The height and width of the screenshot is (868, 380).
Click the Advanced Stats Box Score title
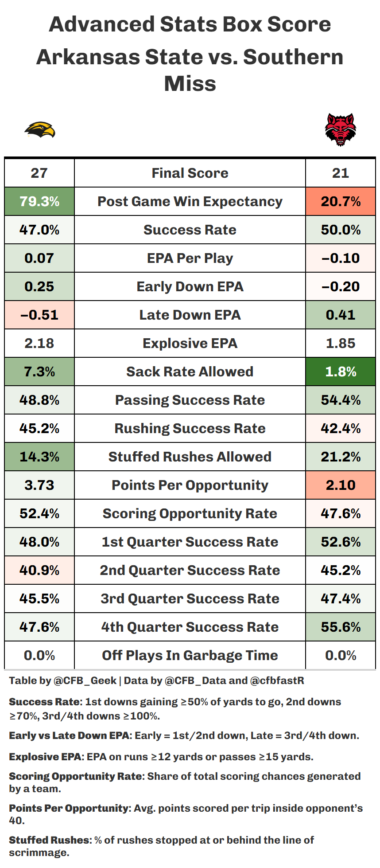click(190, 24)
